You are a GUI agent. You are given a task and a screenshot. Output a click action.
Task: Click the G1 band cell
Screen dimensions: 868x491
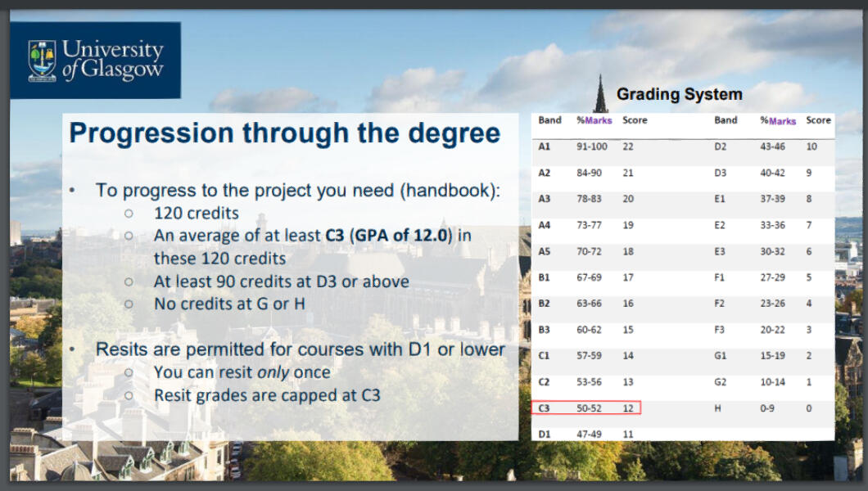click(x=721, y=355)
